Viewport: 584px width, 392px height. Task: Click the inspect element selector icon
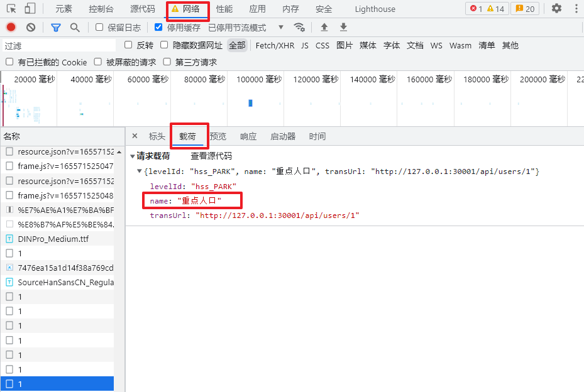coord(11,9)
